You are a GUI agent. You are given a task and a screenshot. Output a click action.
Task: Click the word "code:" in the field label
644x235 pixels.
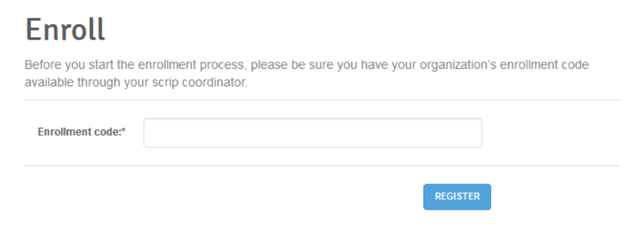[107, 132]
